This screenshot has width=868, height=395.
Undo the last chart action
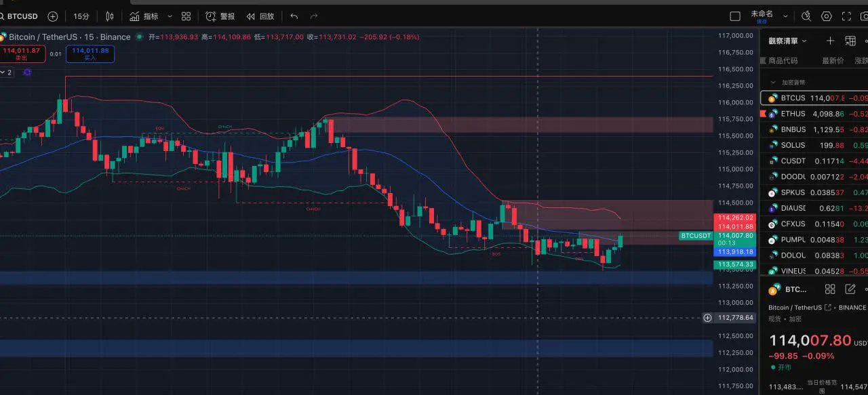click(x=294, y=16)
